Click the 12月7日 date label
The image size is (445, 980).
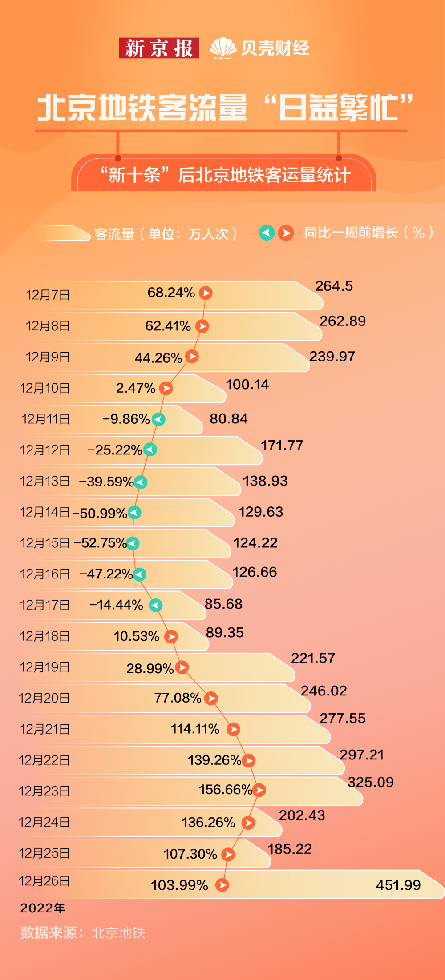point(48,295)
